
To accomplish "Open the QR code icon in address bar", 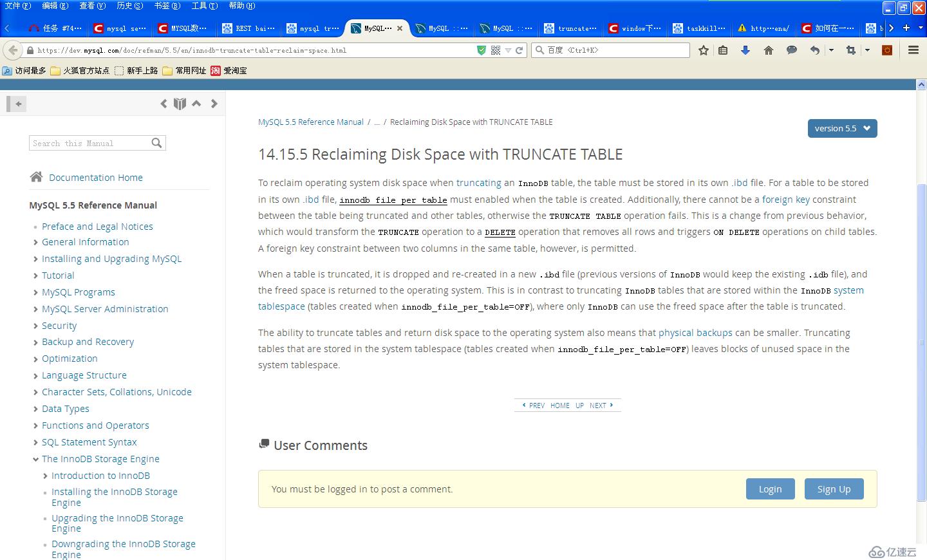I will point(496,50).
